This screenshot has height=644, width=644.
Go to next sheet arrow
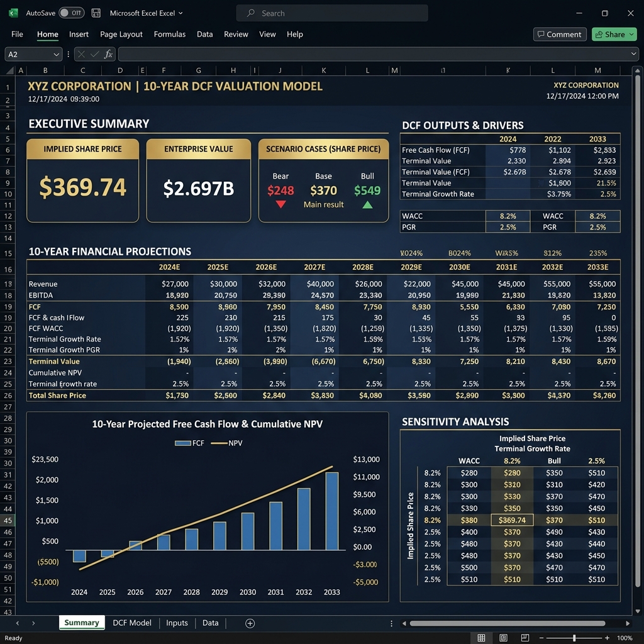click(33, 623)
